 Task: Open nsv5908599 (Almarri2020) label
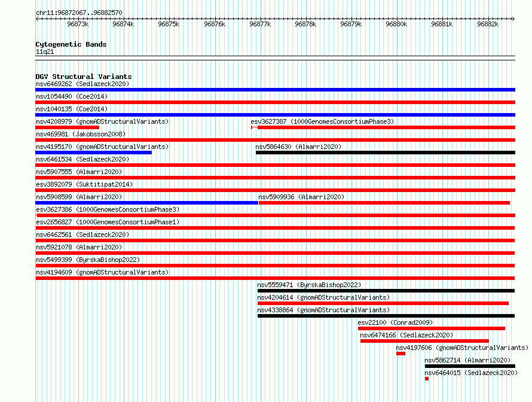tap(79, 197)
